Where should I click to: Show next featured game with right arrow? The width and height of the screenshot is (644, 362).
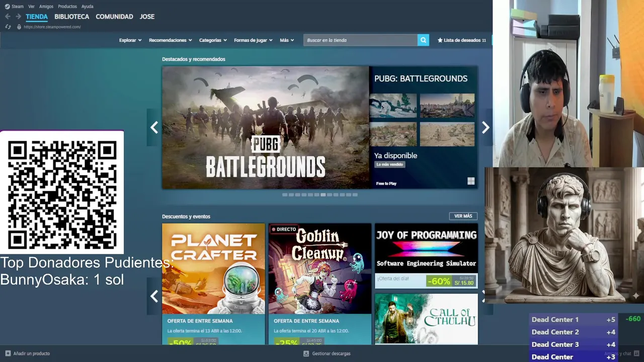[486, 128]
